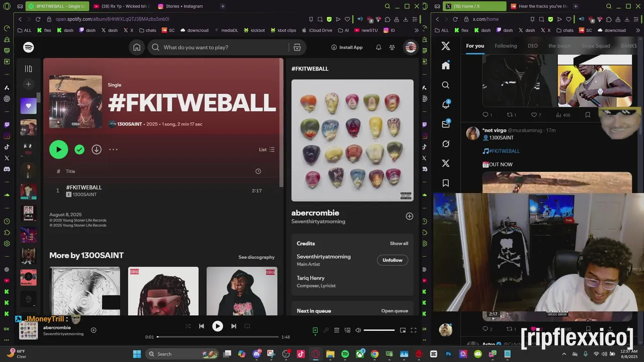The image size is (644, 362).
Task: Open X Explore search icon
Action: tap(446, 85)
